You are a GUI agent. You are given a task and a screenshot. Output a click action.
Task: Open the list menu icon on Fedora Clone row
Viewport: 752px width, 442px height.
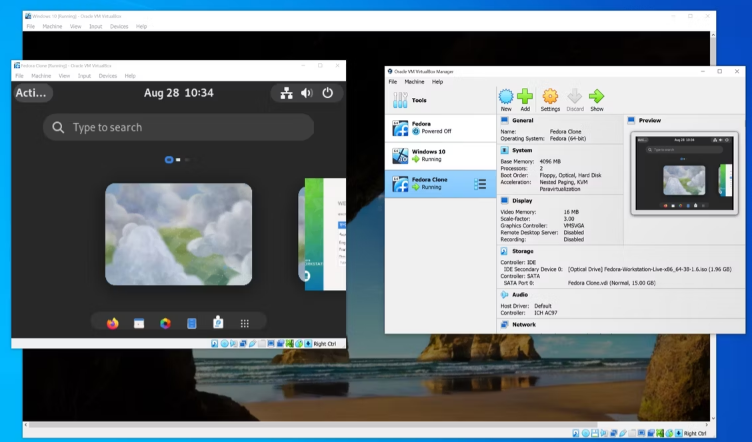[480, 184]
